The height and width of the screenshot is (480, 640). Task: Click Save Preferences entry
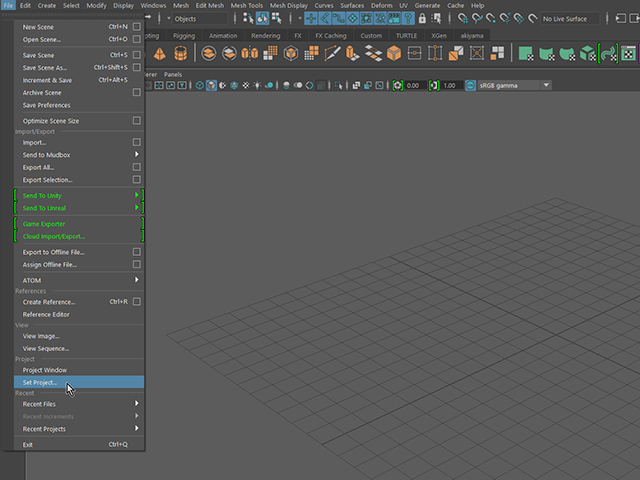[x=79, y=105]
